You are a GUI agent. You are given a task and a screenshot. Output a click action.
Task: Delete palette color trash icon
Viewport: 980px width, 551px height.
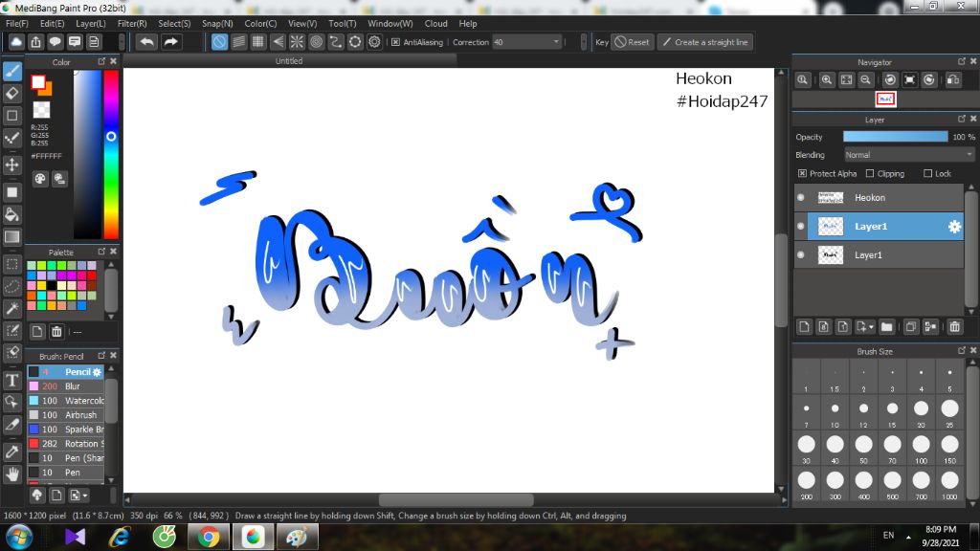tap(56, 332)
